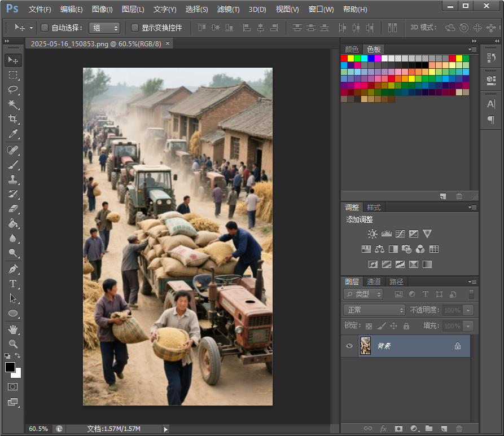The image size is (504, 436).
Task: Select the Crop tool
Action: coord(13,119)
